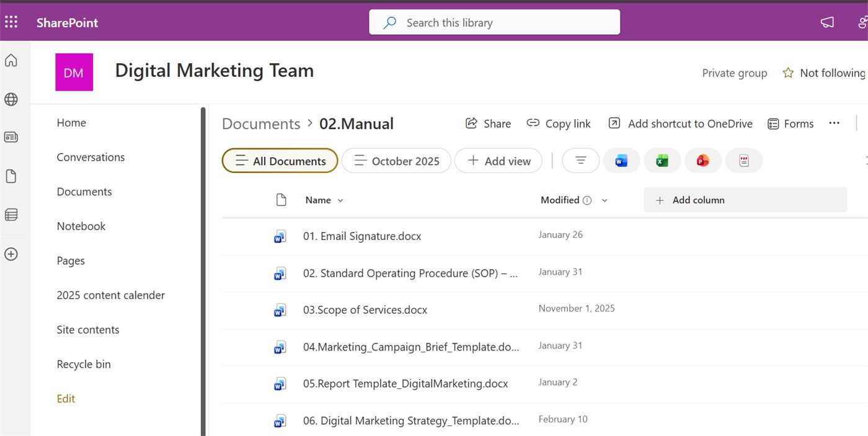Filter by Word documents icon
Screen dimensions: 868x436
click(x=621, y=161)
